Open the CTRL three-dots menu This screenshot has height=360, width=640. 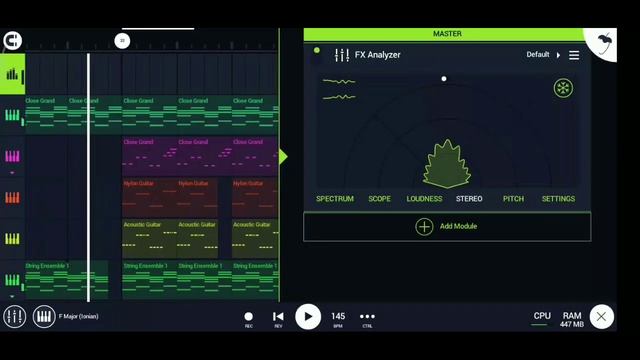tap(367, 318)
